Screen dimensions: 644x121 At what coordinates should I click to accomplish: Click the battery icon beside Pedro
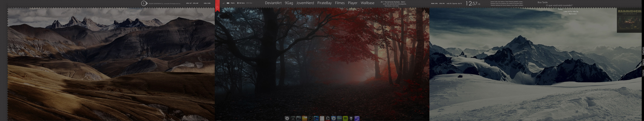click(x=228, y=3)
